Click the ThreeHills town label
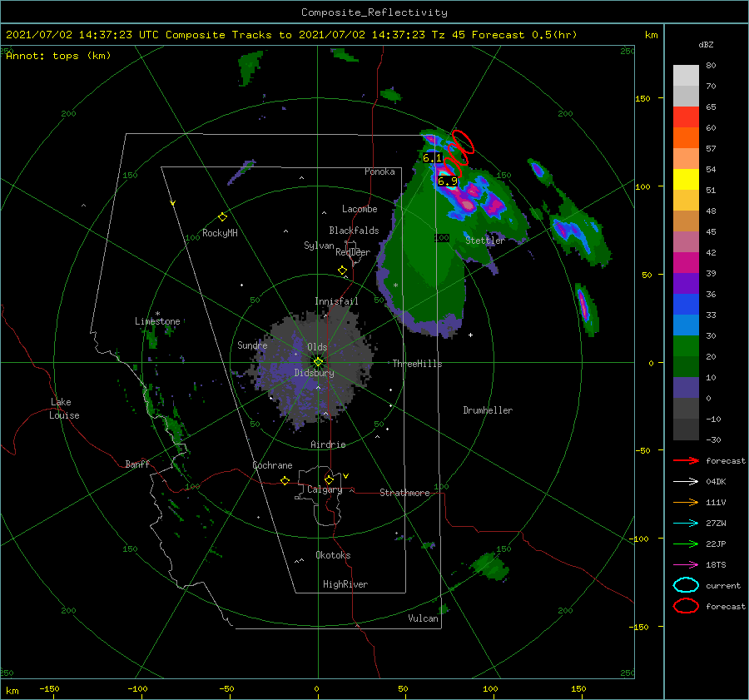 pos(417,364)
